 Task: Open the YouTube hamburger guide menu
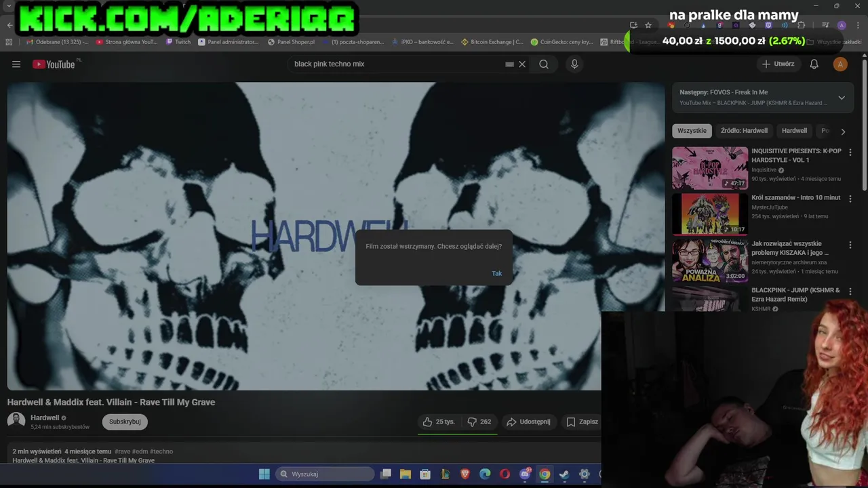click(x=16, y=64)
